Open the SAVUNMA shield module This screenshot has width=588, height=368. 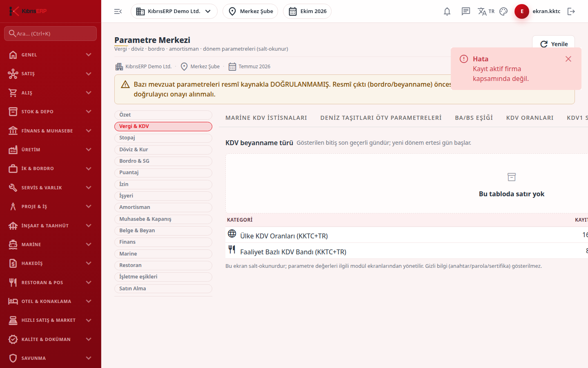tap(51, 358)
